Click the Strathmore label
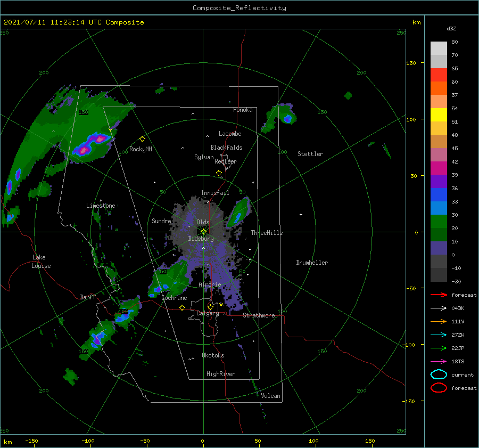Screen dimensions: 479x448 point(259,315)
